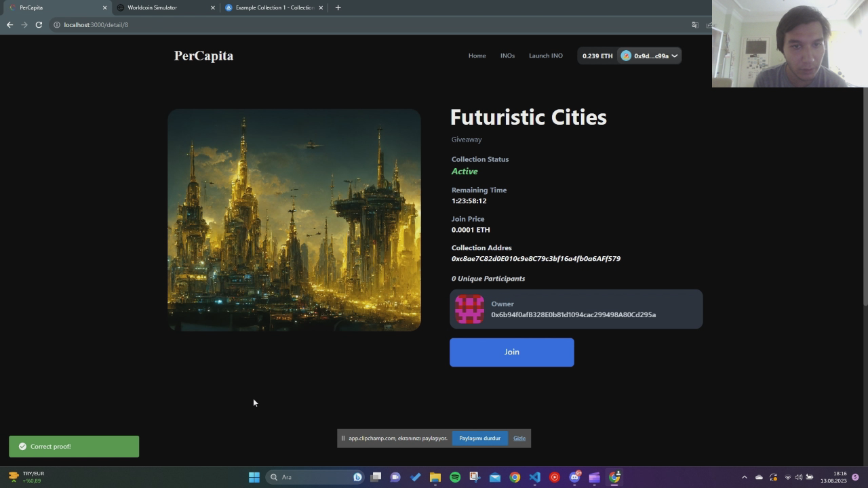868x488 pixels.
Task: Click the wallet avatar icon
Action: (626, 56)
